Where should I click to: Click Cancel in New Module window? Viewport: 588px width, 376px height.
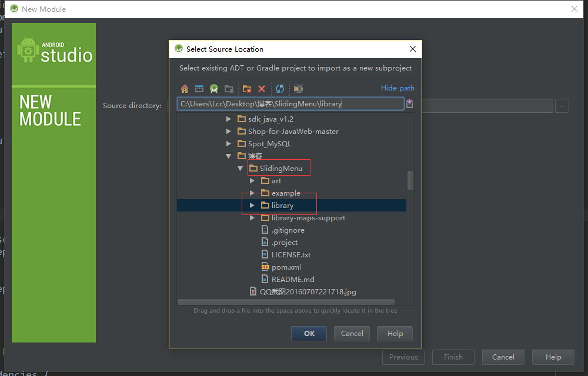503,357
